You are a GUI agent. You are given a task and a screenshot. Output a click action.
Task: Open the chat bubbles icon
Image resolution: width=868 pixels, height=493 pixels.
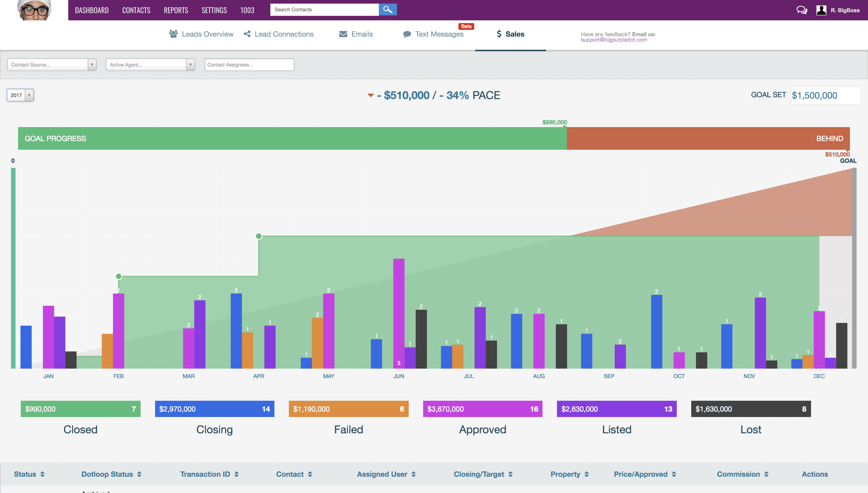click(801, 10)
